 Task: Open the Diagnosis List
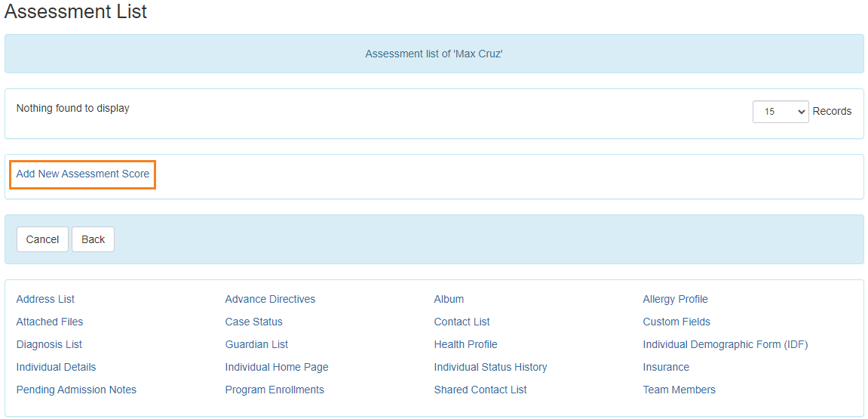[x=49, y=344]
